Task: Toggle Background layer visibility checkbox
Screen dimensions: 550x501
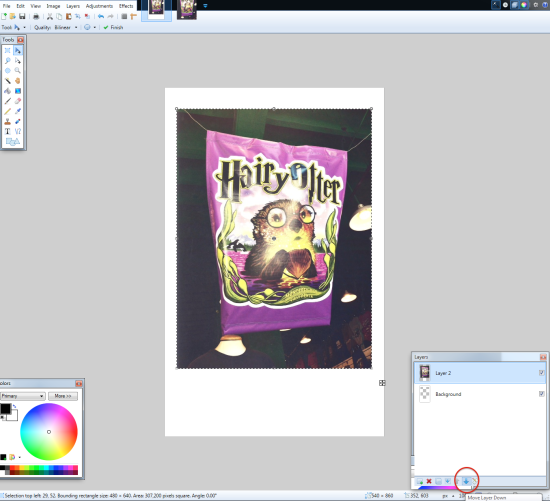Action: tap(542, 394)
